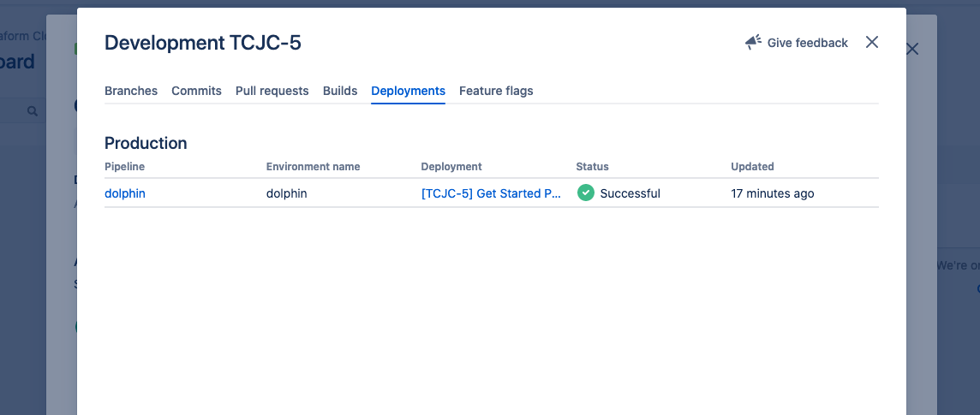Open the dolphin pipeline link
The image size is (980, 415).
tap(125, 193)
